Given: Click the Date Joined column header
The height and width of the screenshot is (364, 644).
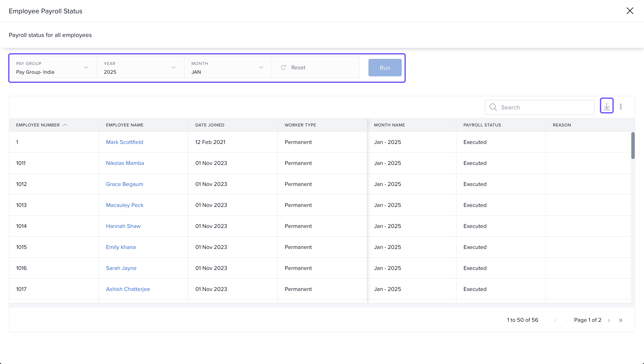Looking at the screenshot, I should click(210, 125).
